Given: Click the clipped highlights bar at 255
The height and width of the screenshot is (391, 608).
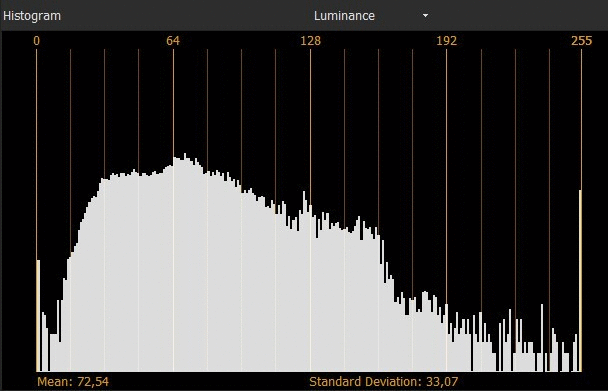Looking at the screenshot, I should (580, 281).
